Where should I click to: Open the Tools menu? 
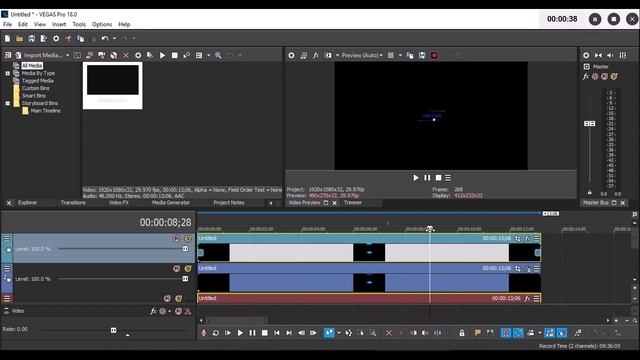coord(79,24)
